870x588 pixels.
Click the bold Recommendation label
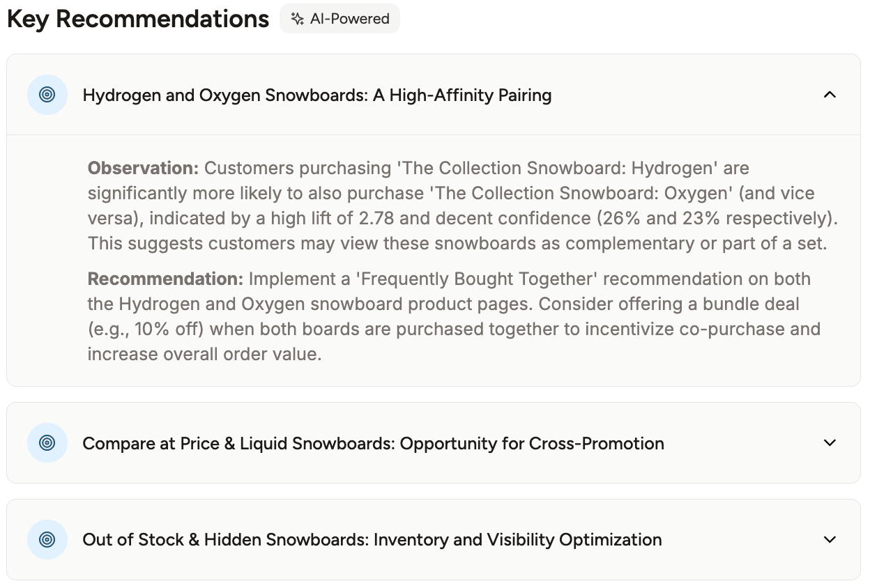click(x=165, y=279)
